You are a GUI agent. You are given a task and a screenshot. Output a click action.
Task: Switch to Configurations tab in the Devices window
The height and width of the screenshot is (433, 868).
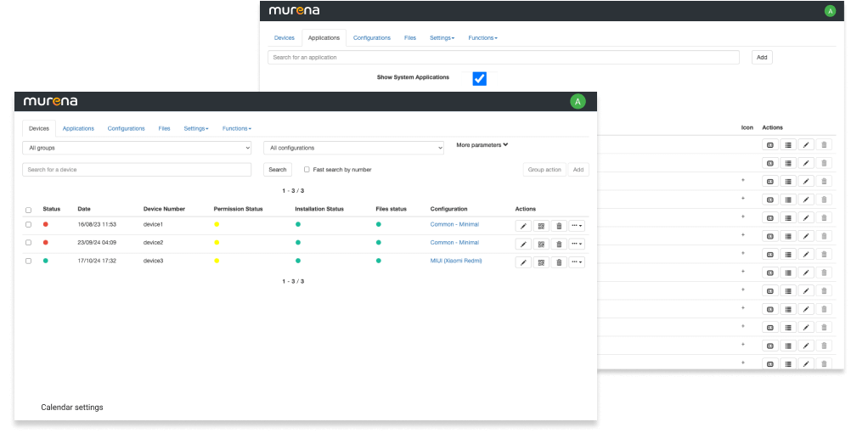click(x=126, y=128)
